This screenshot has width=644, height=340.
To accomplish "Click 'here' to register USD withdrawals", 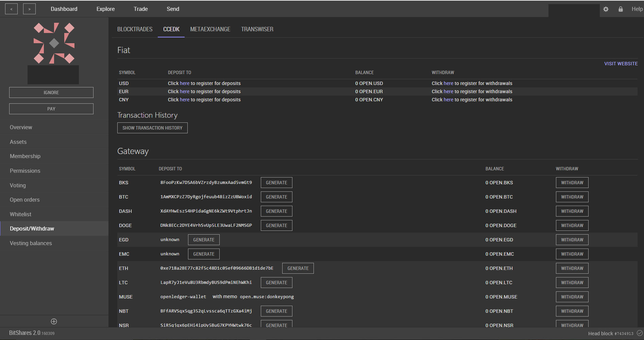I will click(448, 83).
